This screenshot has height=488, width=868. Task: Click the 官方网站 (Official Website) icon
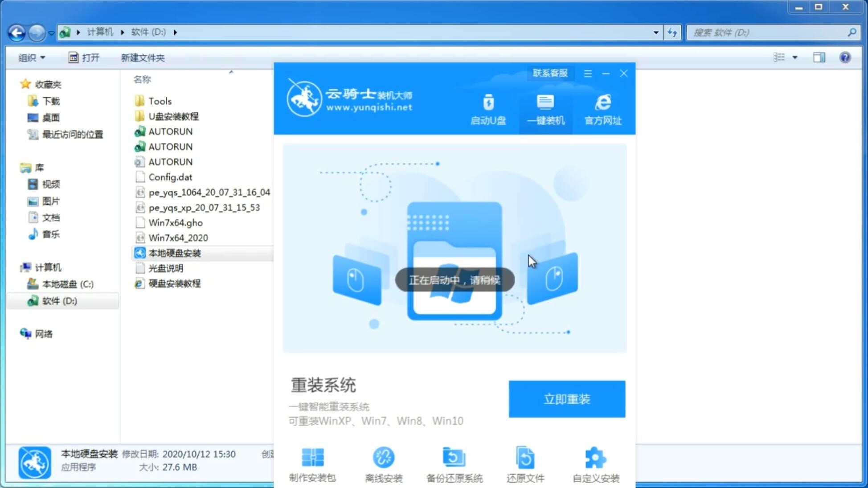[x=602, y=109]
